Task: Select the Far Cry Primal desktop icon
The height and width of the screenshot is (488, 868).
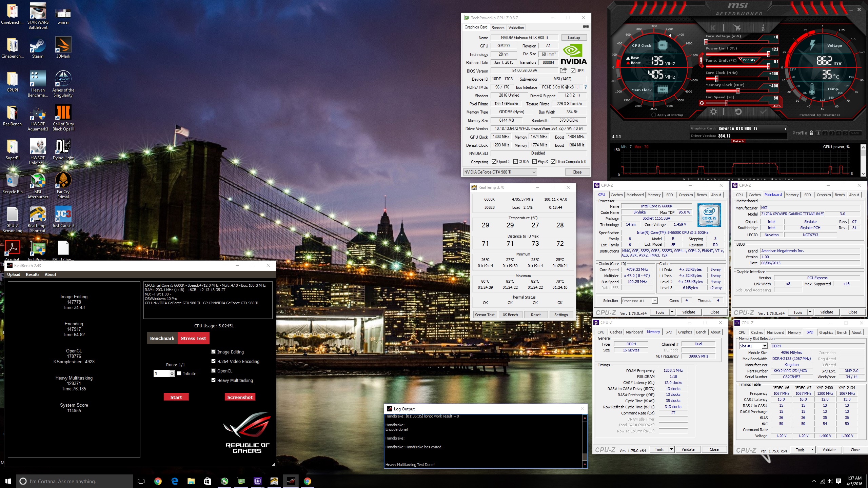Action: click(x=63, y=186)
